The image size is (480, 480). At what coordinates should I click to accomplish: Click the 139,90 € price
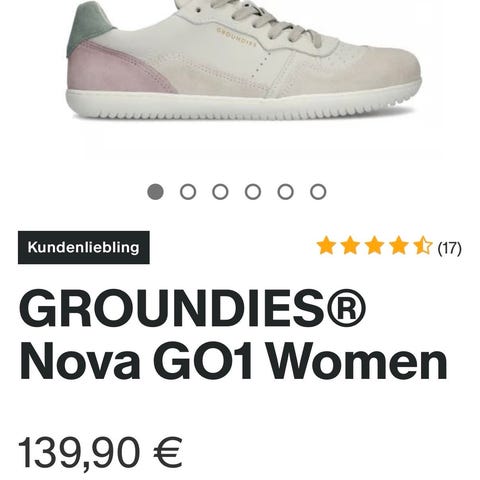[x=100, y=453]
